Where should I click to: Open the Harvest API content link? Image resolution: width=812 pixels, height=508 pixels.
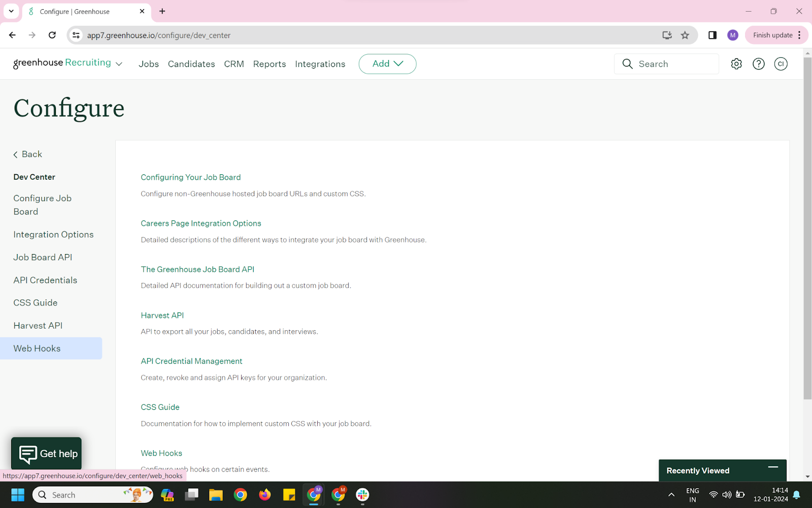[162, 315]
